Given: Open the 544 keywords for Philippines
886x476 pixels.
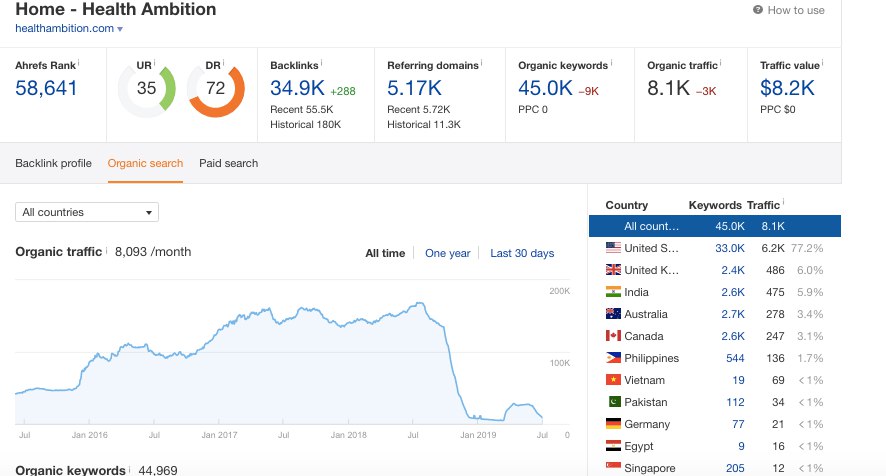Looking at the screenshot, I should coord(735,358).
